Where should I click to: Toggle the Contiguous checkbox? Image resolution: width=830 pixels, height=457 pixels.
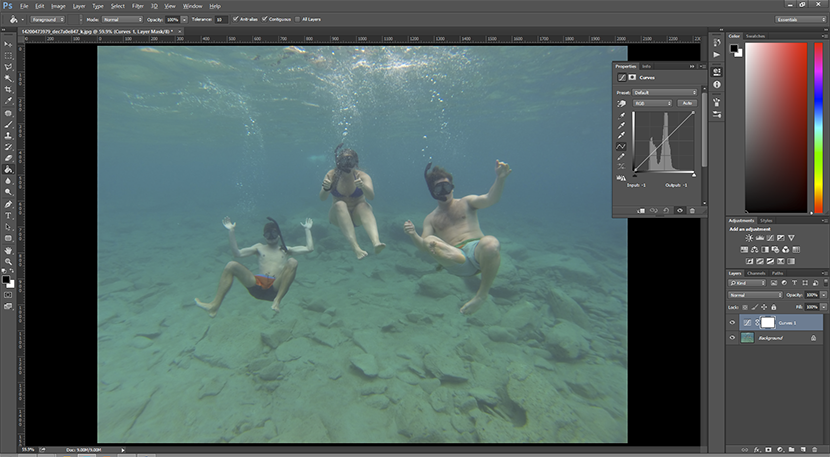tap(265, 19)
